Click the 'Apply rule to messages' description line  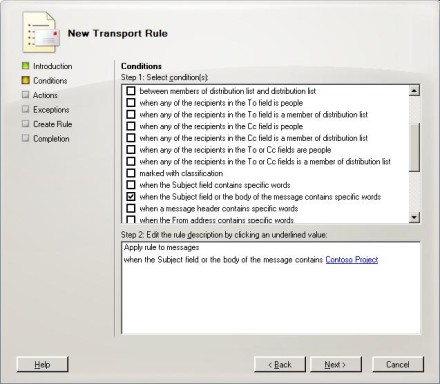[162, 247]
